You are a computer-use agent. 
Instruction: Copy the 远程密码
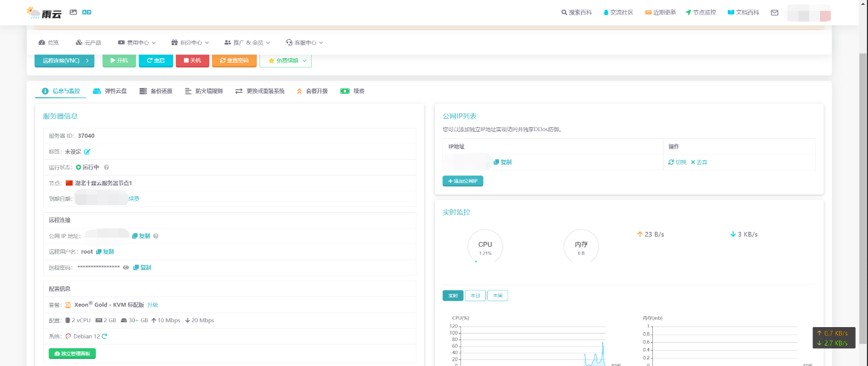(142, 268)
